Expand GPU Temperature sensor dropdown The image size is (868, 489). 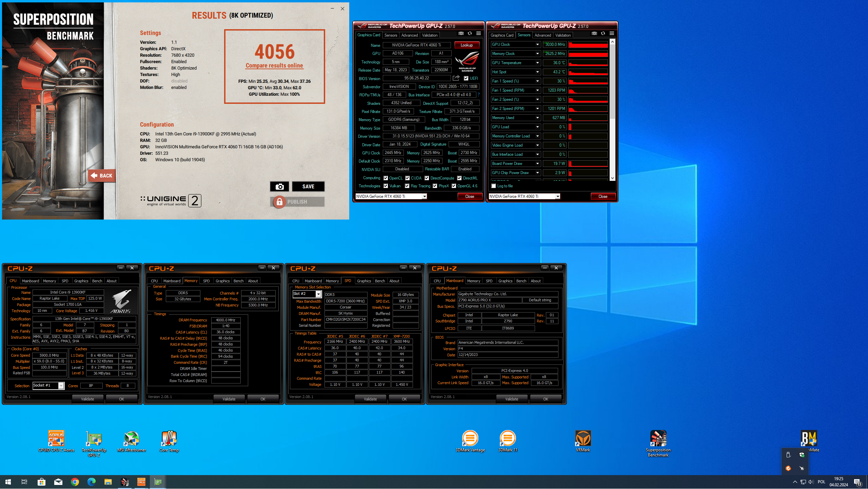pos(537,63)
